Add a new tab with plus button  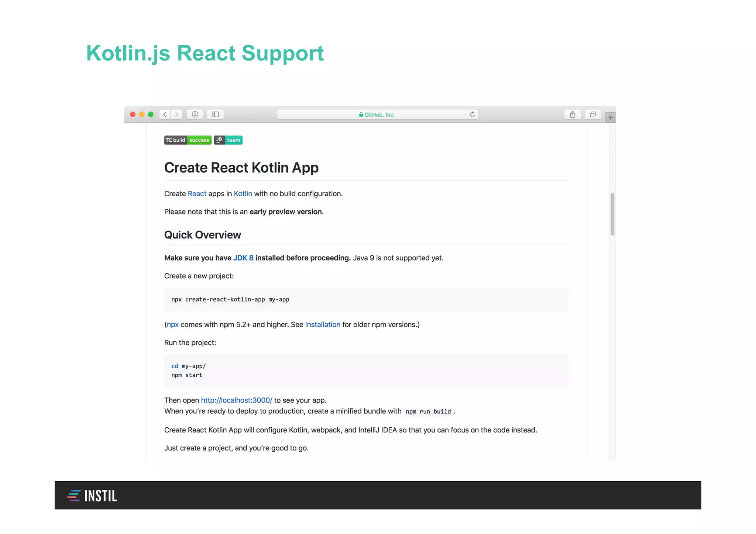(x=610, y=118)
